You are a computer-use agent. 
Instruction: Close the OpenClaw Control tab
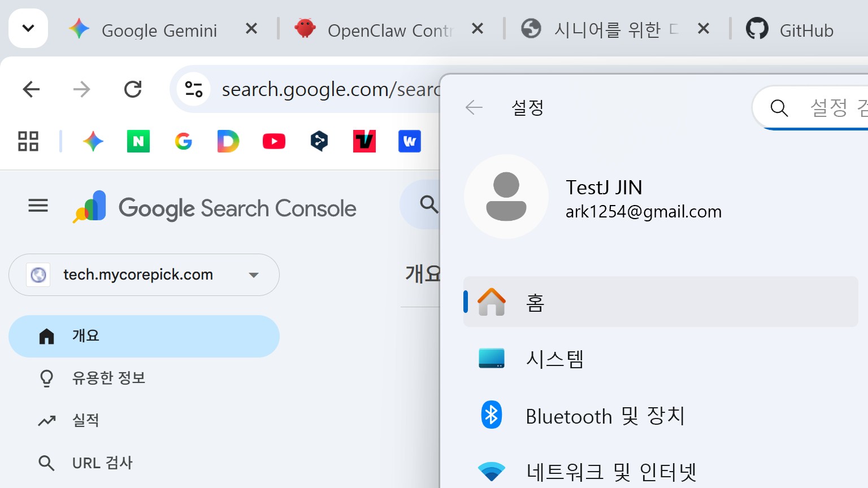478,28
